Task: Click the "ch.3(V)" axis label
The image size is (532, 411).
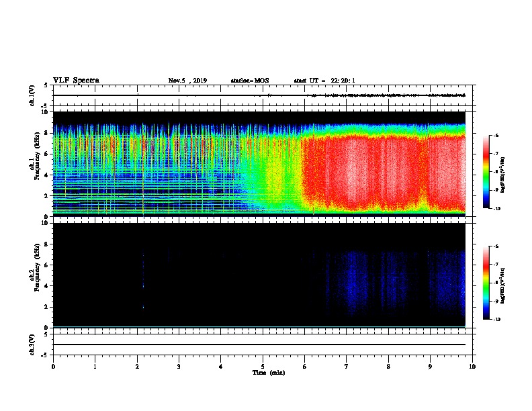Action: [x=32, y=345]
